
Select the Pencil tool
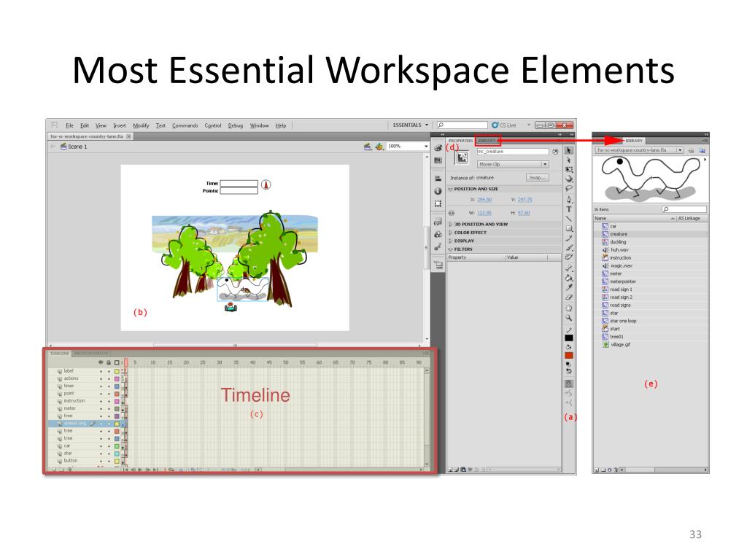pos(569,238)
